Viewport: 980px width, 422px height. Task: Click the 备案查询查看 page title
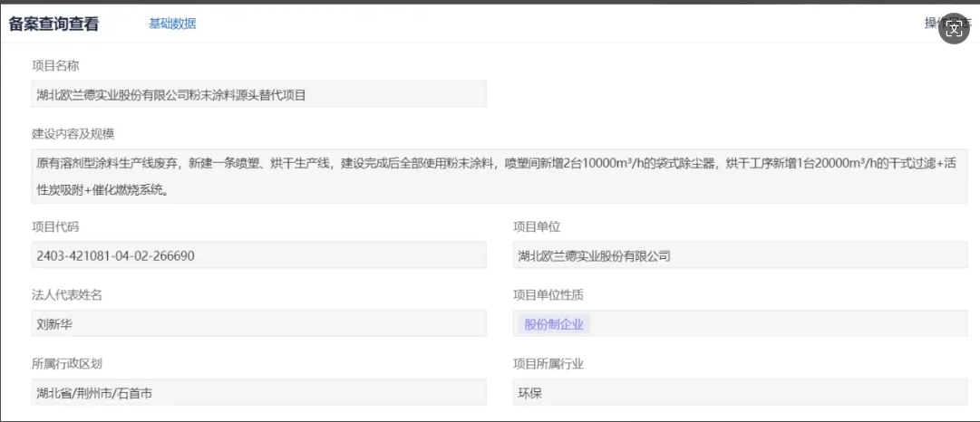click(x=53, y=24)
